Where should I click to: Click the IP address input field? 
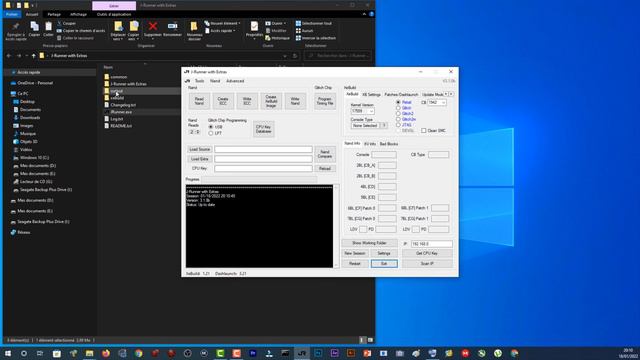coord(431,244)
